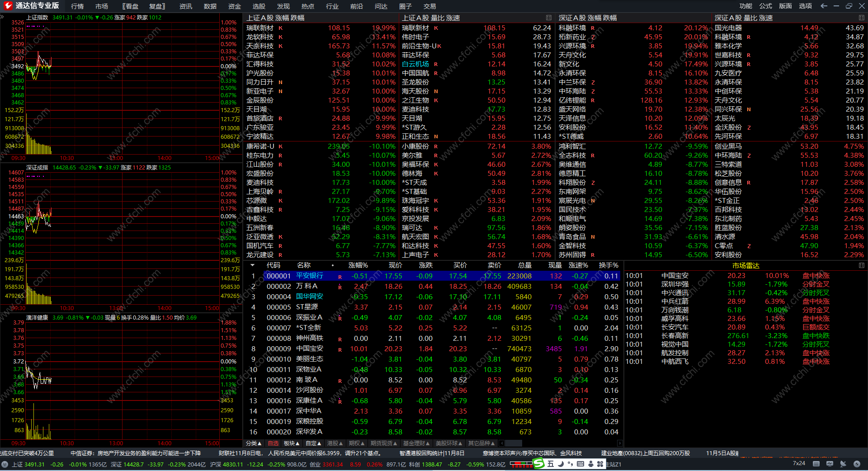Click the 通达信 red logo icon

[8, 6]
